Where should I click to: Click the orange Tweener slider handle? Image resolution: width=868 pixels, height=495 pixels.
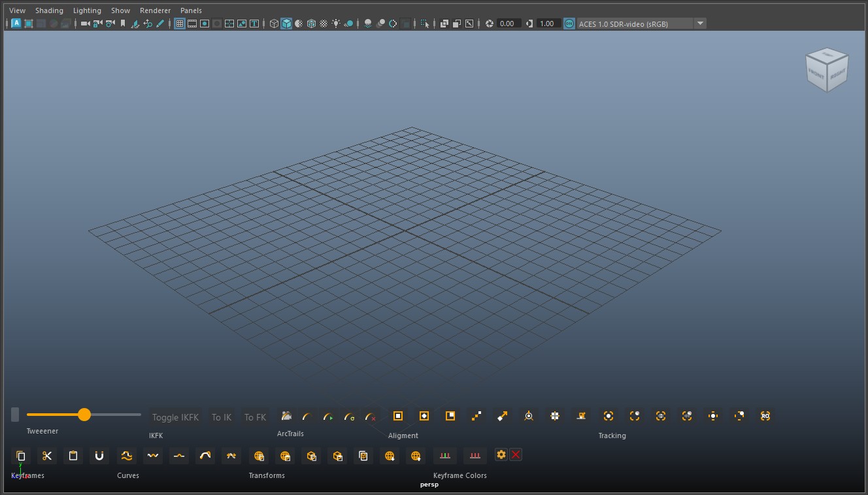point(84,415)
